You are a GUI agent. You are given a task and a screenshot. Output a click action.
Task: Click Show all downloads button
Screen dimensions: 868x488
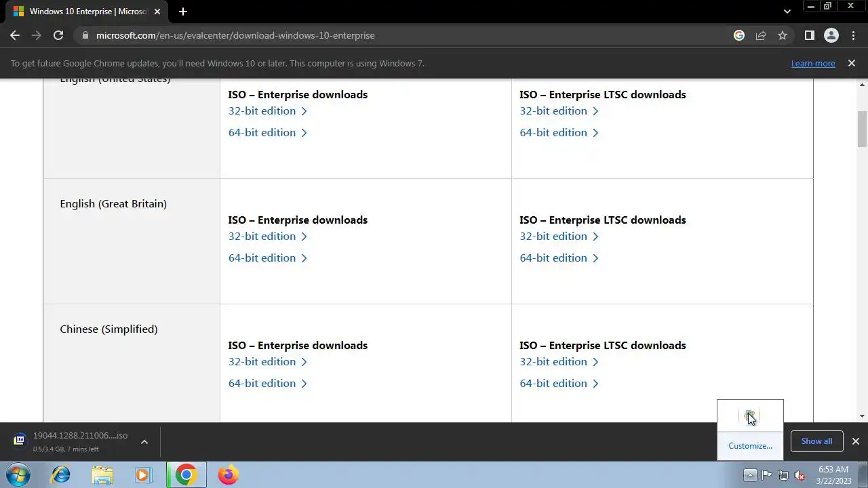coord(816,441)
